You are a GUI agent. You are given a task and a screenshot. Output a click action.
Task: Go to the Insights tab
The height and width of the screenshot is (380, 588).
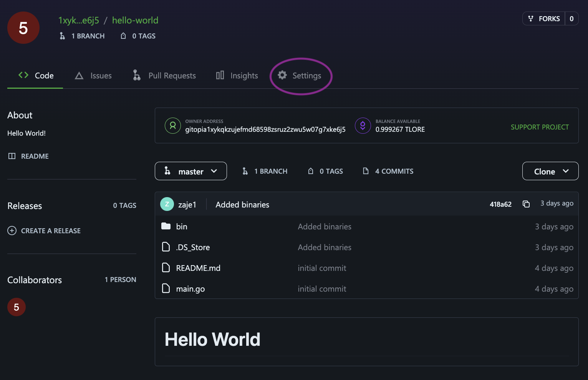coord(237,75)
